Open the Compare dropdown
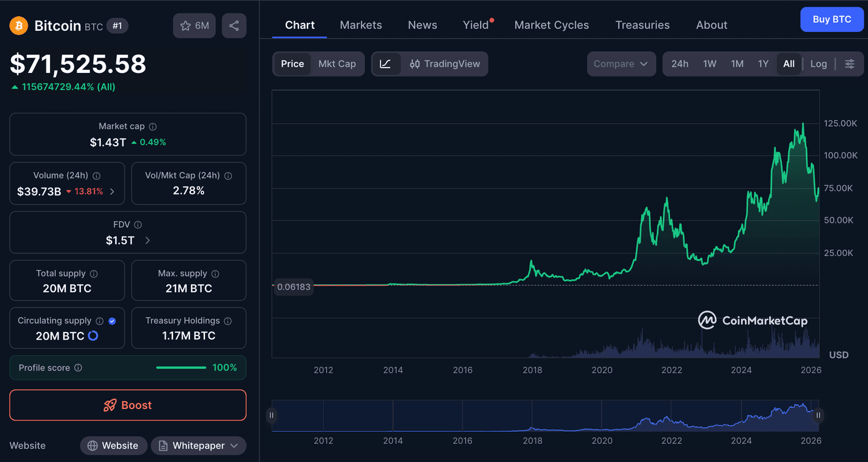The height and width of the screenshot is (462, 868). pyautogui.click(x=621, y=64)
